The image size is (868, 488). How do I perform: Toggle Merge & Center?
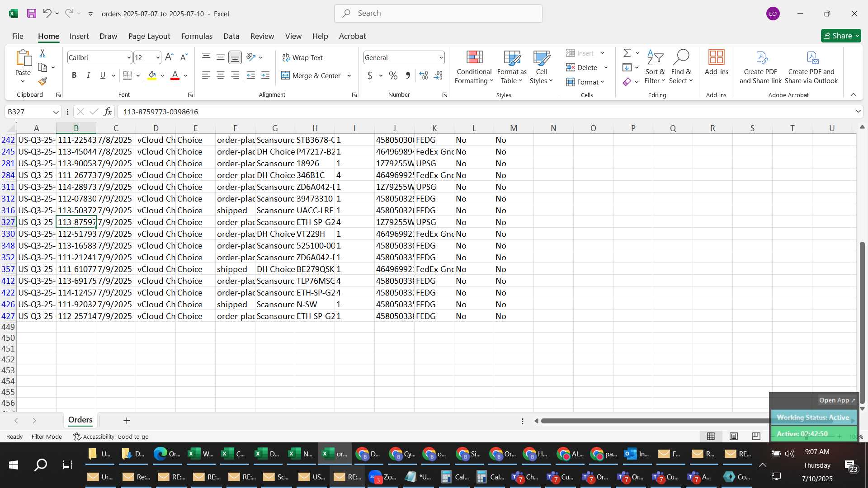pos(311,75)
